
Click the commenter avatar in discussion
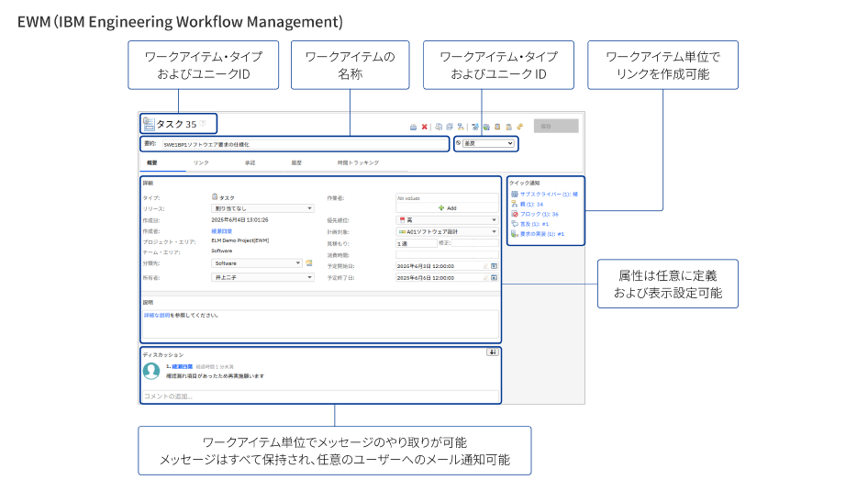[151, 371]
